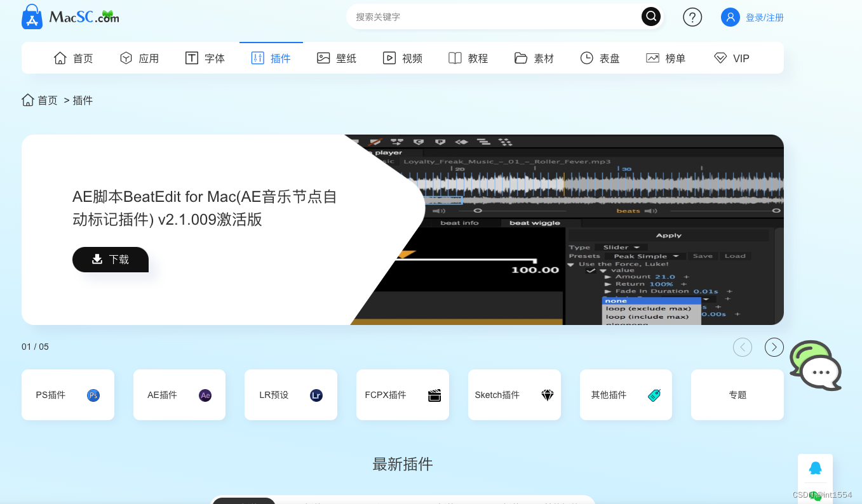Click the MacSC.com logo
This screenshot has height=504, width=862.
(69, 17)
